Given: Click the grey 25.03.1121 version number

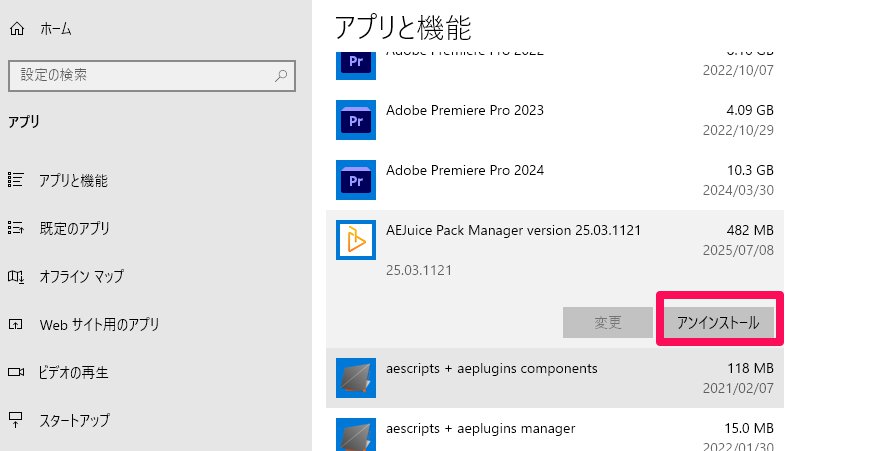Looking at the screenshot, I should point(419,270).
